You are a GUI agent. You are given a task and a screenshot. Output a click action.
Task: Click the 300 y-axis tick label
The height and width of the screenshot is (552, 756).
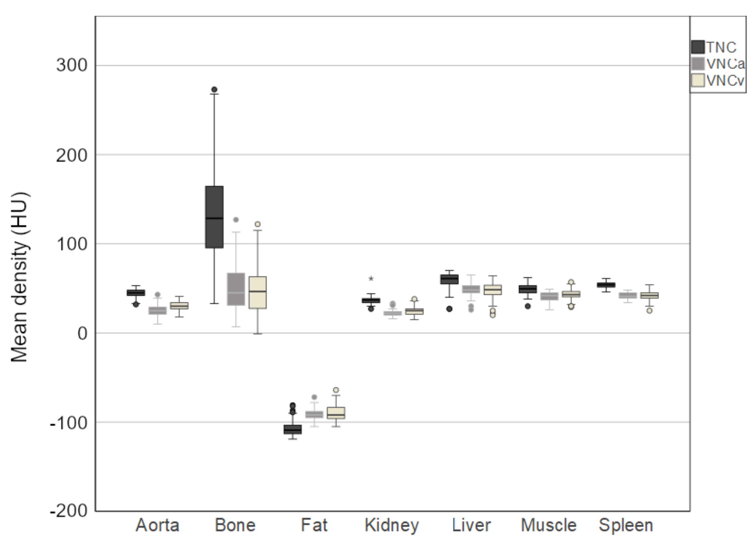(72, 66)
